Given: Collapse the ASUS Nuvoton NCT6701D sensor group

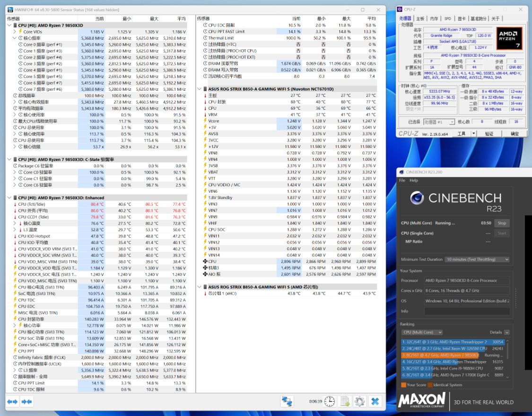Looking at the screenshot, I should coord(199,89).
